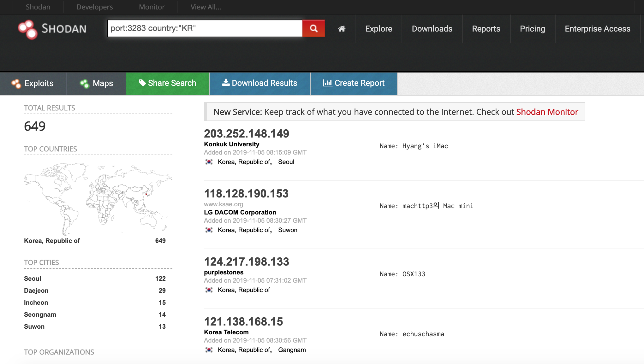Open host 203.252.148.149 details
Viewport: 644px width, 364px height.
click(x=247, y=134)
